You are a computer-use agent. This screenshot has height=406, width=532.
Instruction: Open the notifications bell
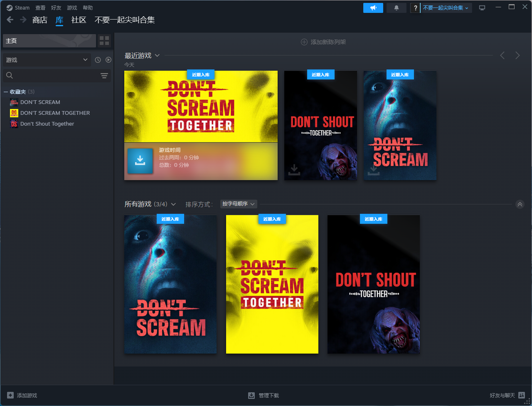coord(397,8)
